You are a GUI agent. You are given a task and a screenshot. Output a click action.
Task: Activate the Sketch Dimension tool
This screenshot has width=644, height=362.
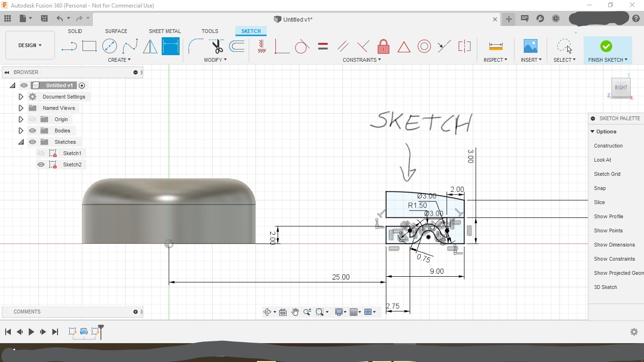pyautogui.click(x=170, y=46)
